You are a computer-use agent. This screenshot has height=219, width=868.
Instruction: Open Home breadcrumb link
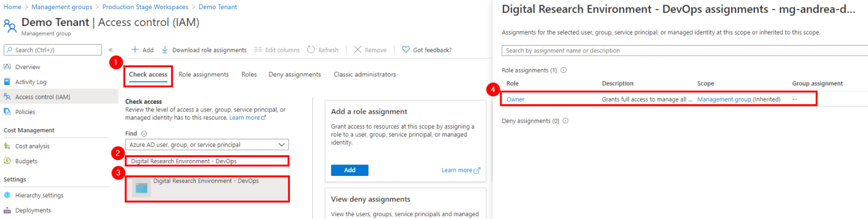pos(12,7)
